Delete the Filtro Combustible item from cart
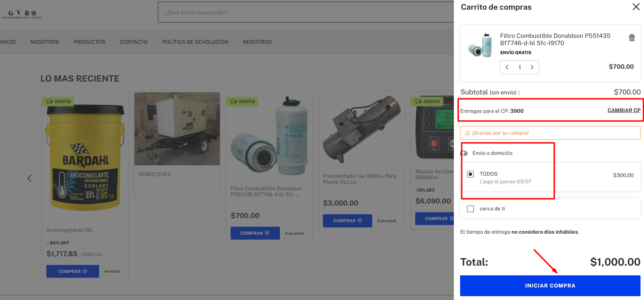 [632, 37]
